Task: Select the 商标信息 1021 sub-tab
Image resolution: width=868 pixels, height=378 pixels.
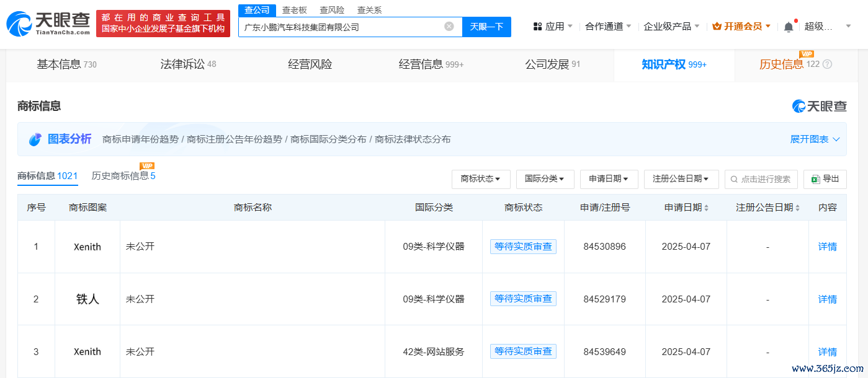Action: (47, 176)
